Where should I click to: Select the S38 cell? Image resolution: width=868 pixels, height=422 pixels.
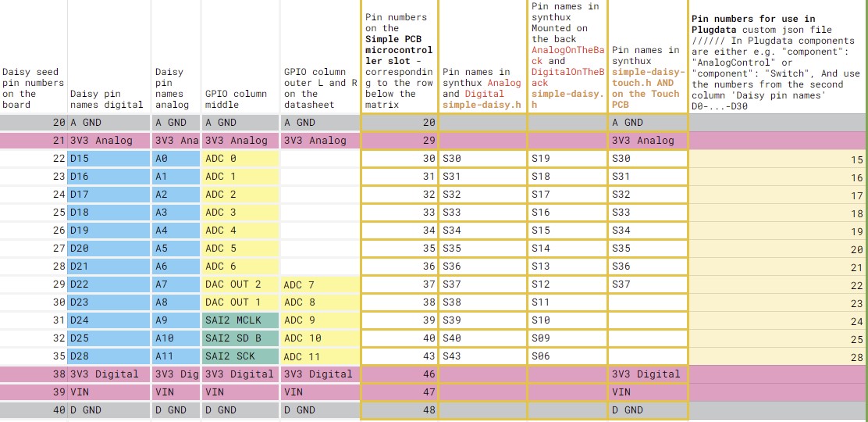tap(482, 302)
